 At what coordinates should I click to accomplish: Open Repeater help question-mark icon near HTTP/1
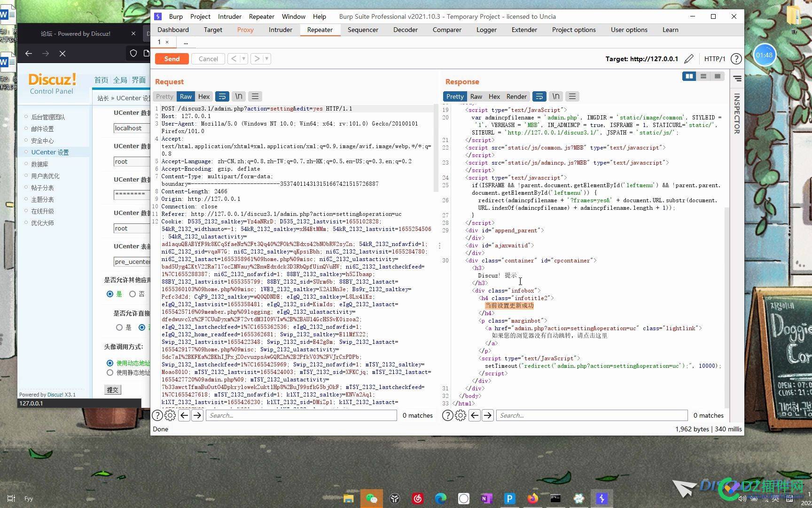[736, 59]
